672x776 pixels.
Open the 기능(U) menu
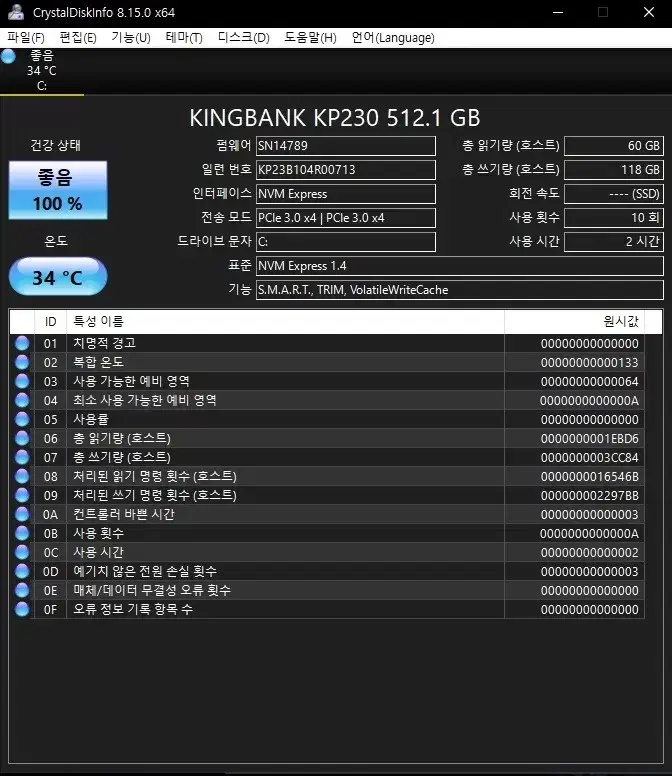point(131,38)
